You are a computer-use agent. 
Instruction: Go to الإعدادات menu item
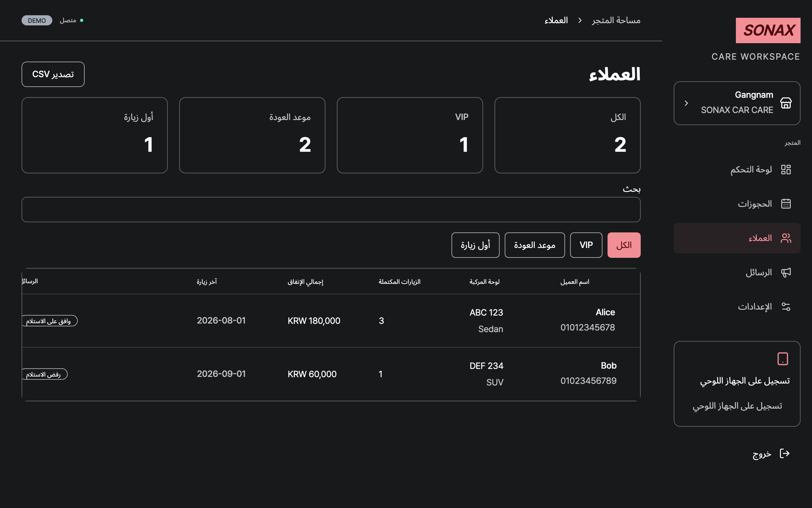[x=737, y=306]
